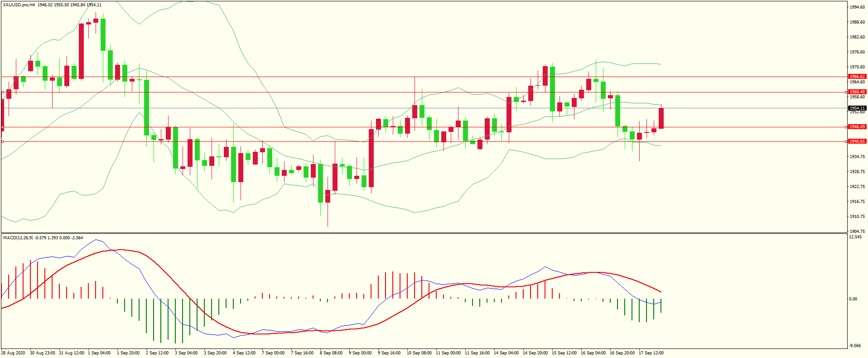
Task: Click the 11 Sep 16:00 time label
Action: (477, 353)
